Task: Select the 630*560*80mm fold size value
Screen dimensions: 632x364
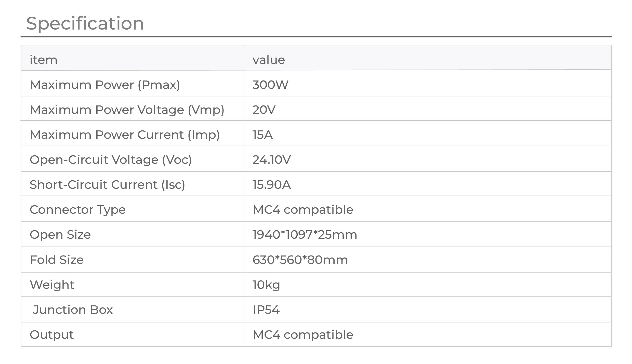Action: click(300, 260)
